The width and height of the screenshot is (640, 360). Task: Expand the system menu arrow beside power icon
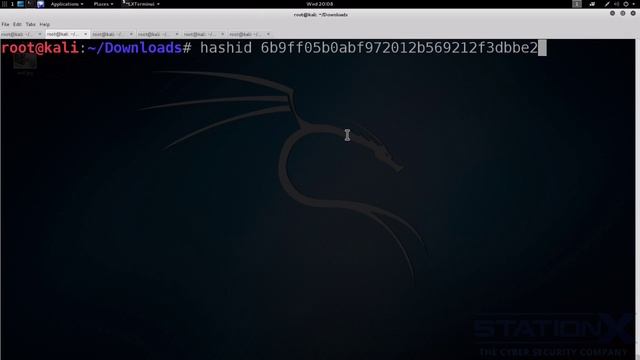(633, 4)
